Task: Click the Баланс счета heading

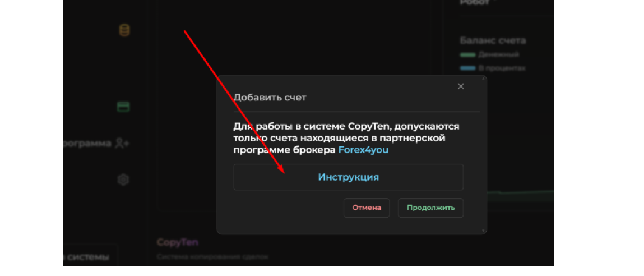Action: coord(493,41)
